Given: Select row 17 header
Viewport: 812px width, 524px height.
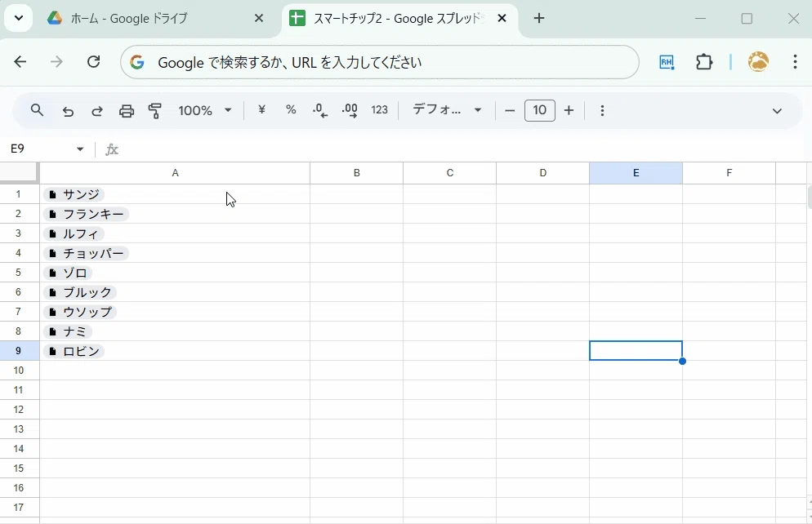Looking at the screenshot, I should tap(19, 508).
